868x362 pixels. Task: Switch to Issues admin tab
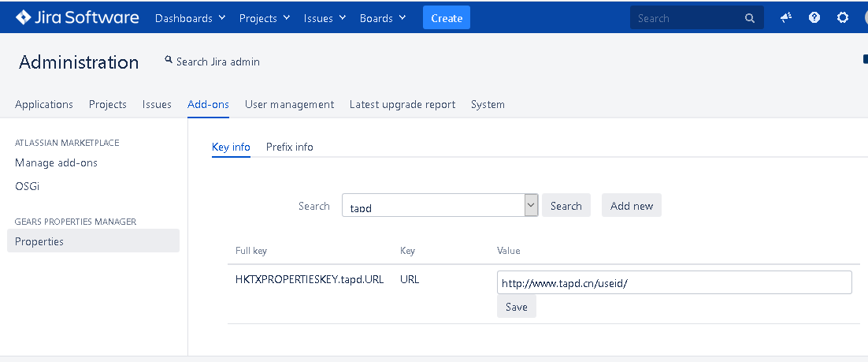(x=157, y=104)
